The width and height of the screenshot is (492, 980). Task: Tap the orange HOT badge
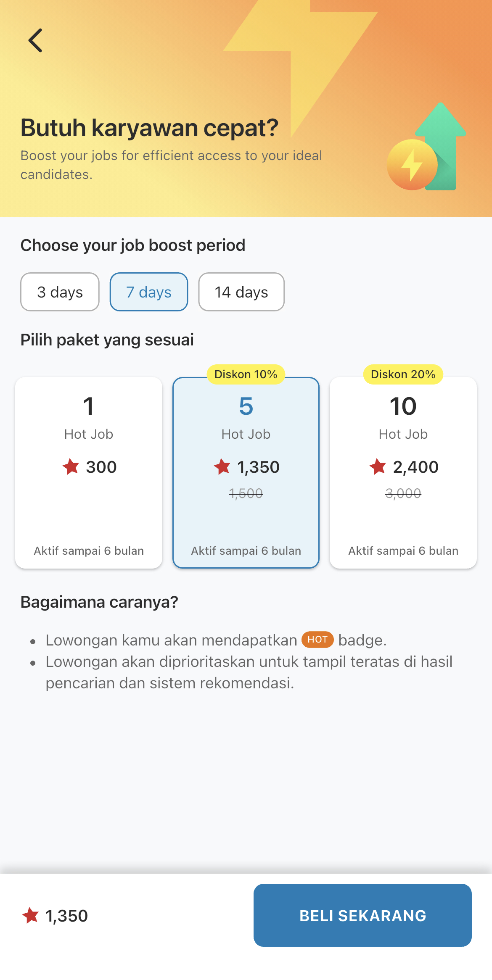point(317,640)
